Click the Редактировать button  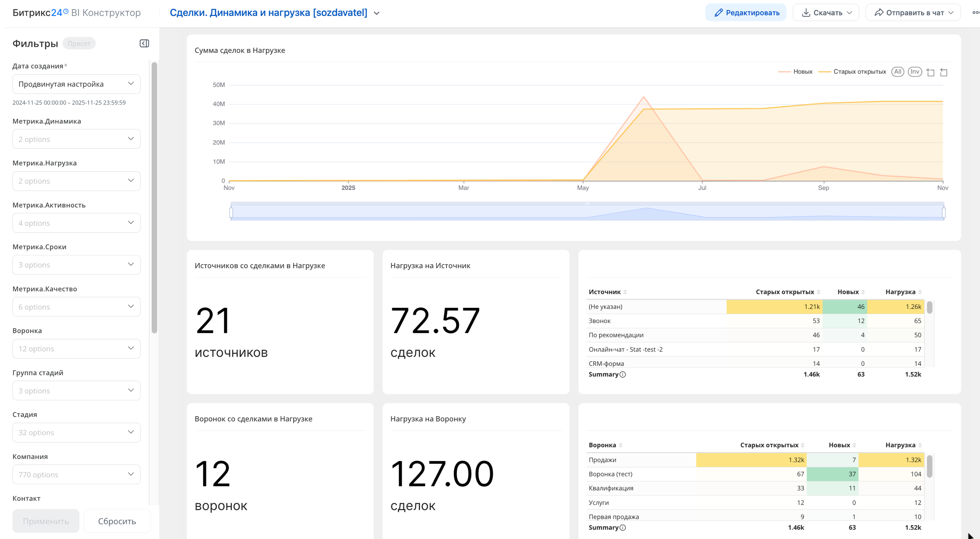click(x=746, y=13)
